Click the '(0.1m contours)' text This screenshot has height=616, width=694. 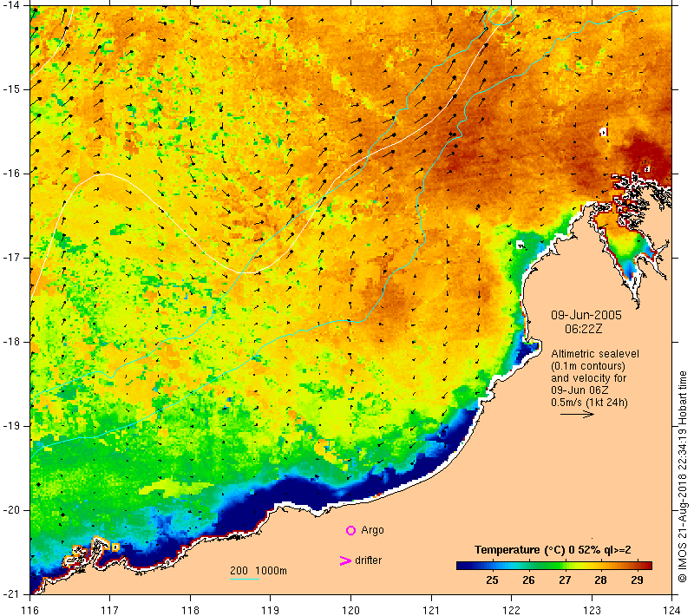(x=588, y=366)
